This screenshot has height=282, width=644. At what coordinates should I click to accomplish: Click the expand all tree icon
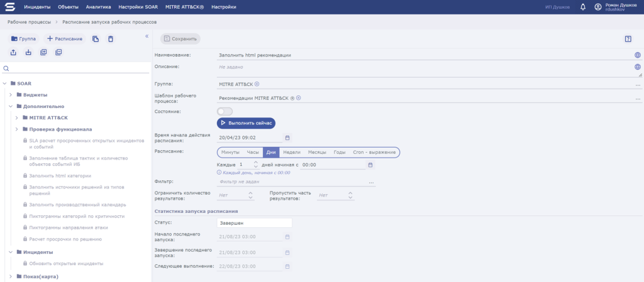point(43,52)
